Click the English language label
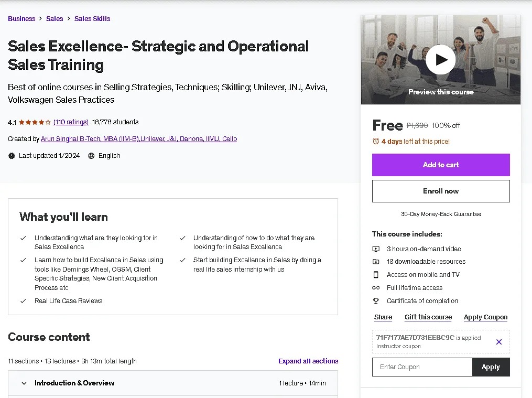The image size is (532, 398). [109, 156]
